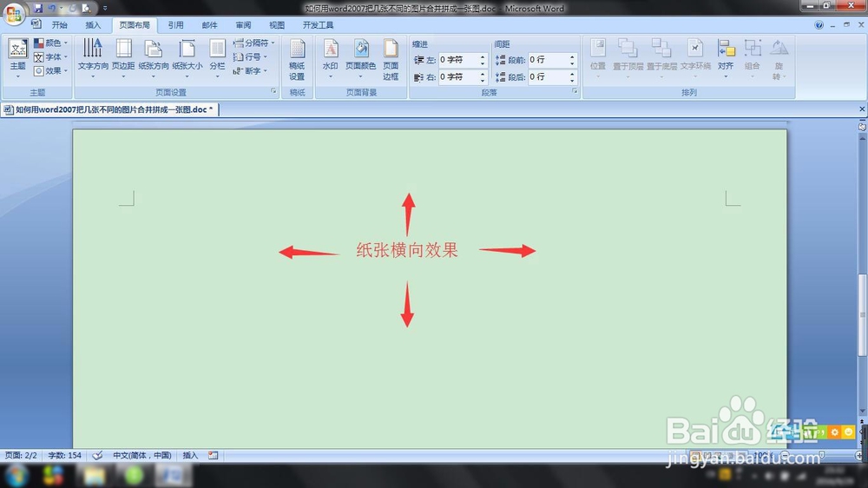Open the file explorer from the taskbar
This screenshot has height=488, width=868.
coord(95,476)
